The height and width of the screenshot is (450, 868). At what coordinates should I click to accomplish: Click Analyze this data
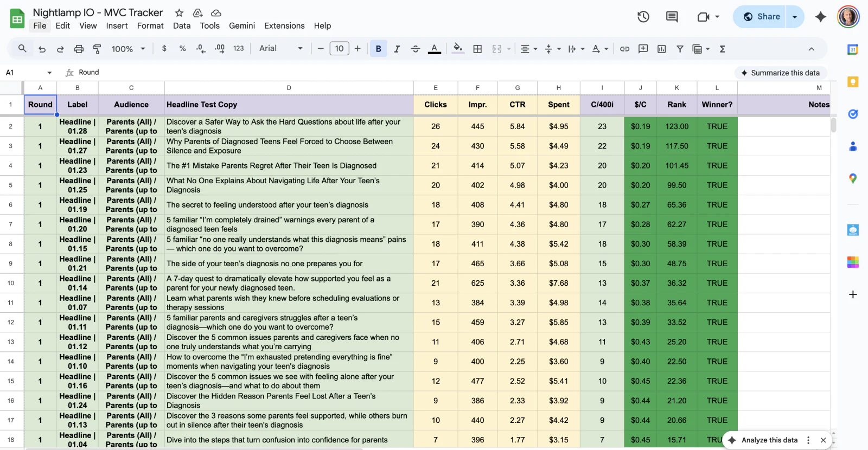(763, 440)
